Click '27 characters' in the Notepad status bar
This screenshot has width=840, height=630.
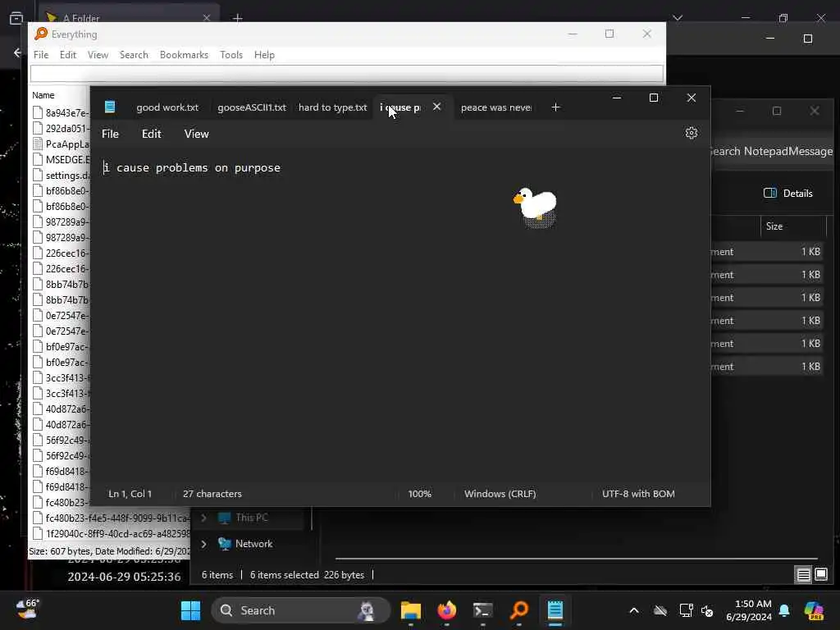click(212, 494)
